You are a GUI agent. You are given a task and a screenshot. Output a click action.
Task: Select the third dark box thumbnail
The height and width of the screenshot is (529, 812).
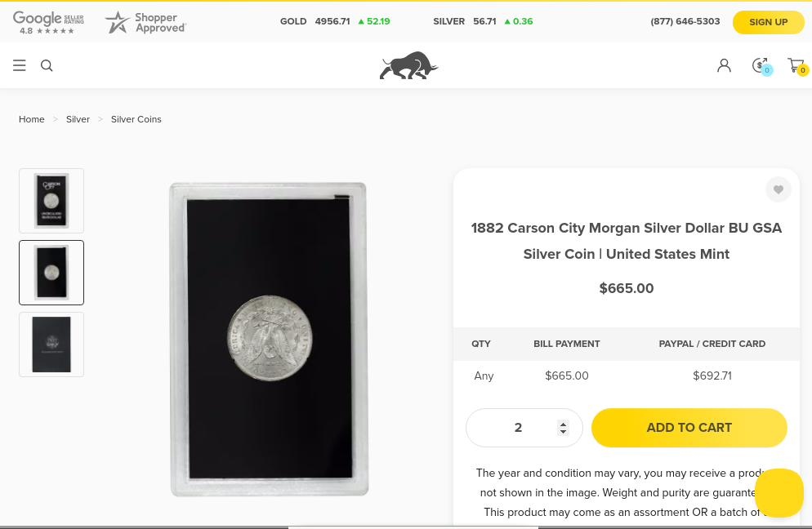(x=51, y=345)
